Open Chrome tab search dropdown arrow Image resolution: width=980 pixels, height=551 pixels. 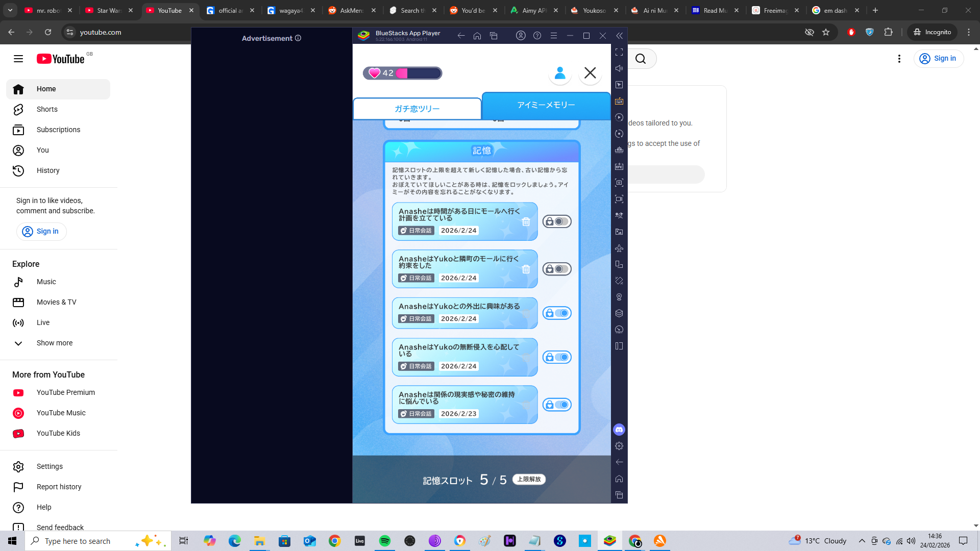click(10, 10)
